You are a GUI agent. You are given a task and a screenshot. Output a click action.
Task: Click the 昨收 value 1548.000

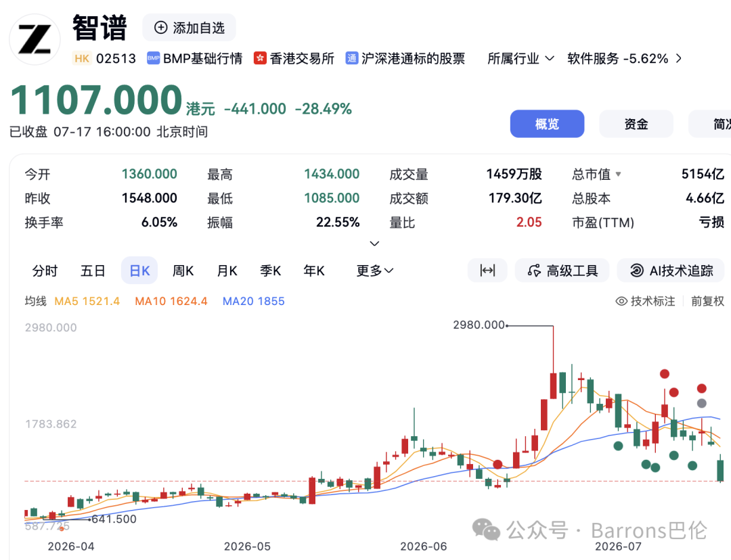[x=149, y=198]
